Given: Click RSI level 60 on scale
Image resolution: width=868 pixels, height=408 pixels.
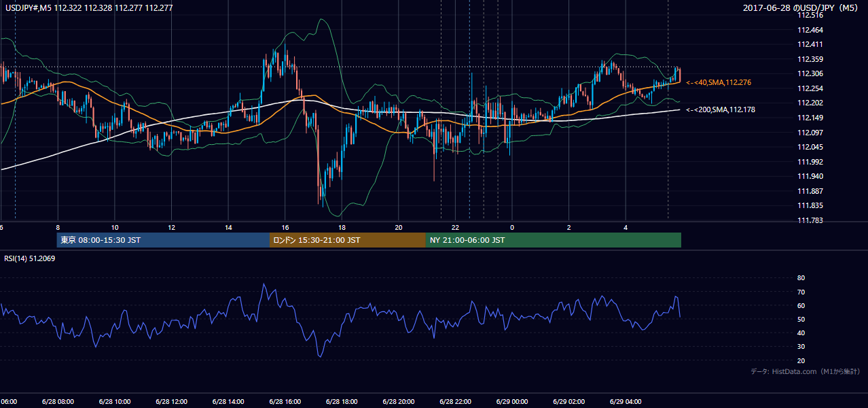Looking at the screenshot, I should (801, 305).
